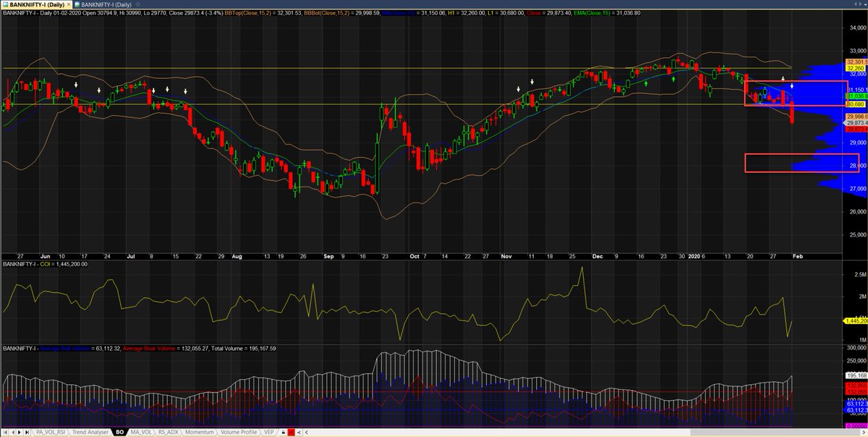Click 29,873.4 price axis tag
This screenshot has height=437, width=868.
point(855,123)
